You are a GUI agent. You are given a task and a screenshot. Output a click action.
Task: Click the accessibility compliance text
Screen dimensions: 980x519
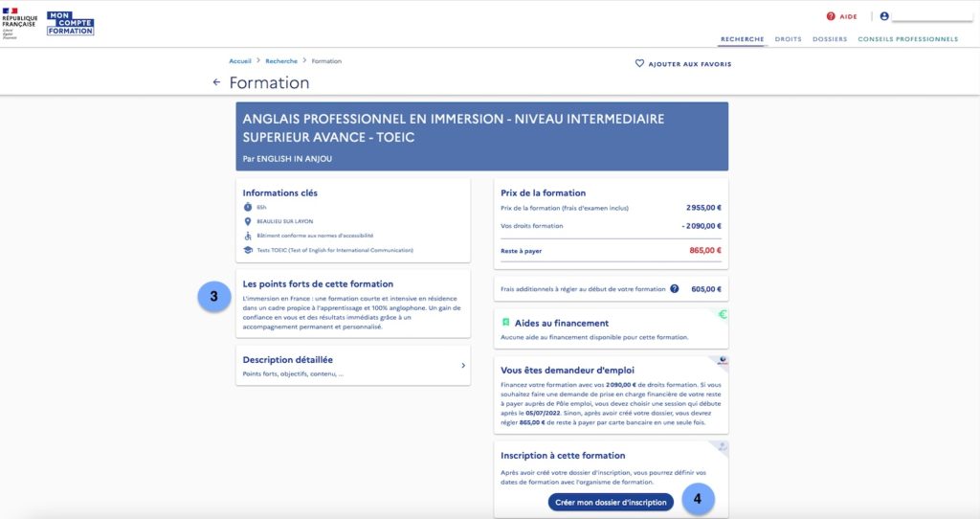315,236
